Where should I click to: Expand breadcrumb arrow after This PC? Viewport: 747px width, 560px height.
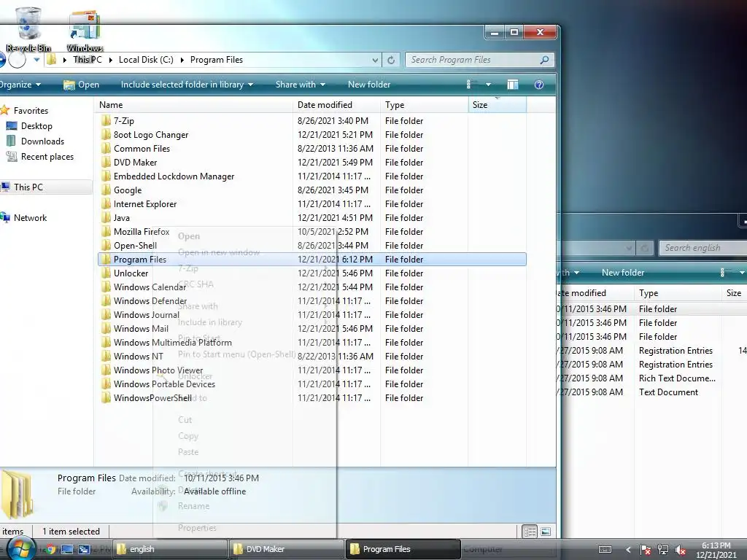coord(111,60)
